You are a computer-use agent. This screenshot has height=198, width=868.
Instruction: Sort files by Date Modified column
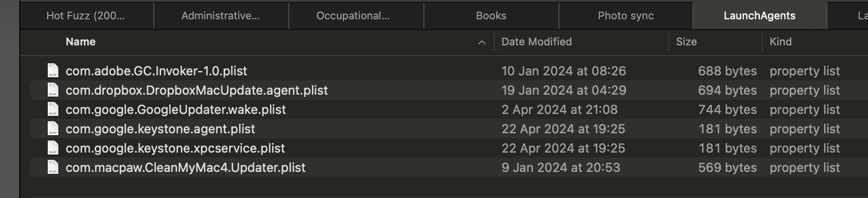pos(536,42)
